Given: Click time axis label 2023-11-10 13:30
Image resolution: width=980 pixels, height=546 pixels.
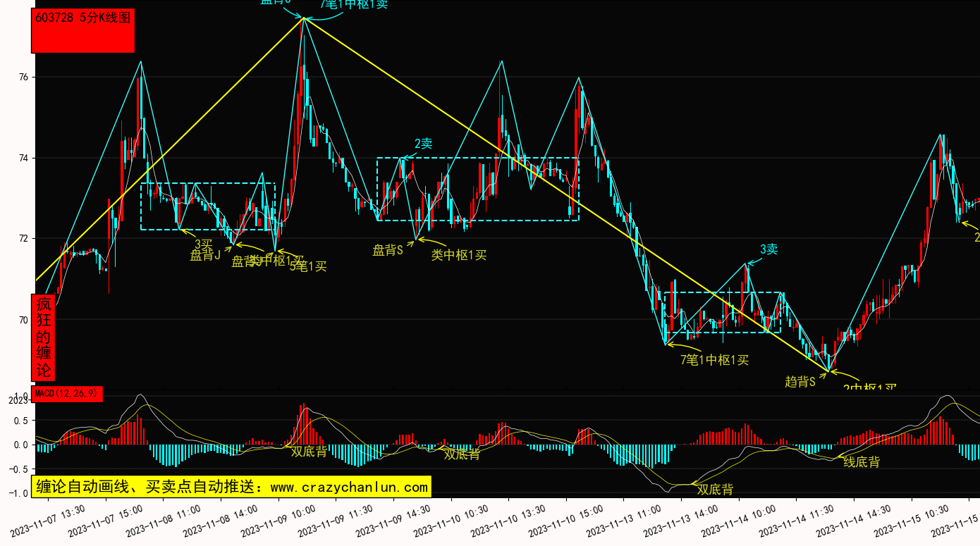Looking at the screenshot, I should tap(508, 521).
